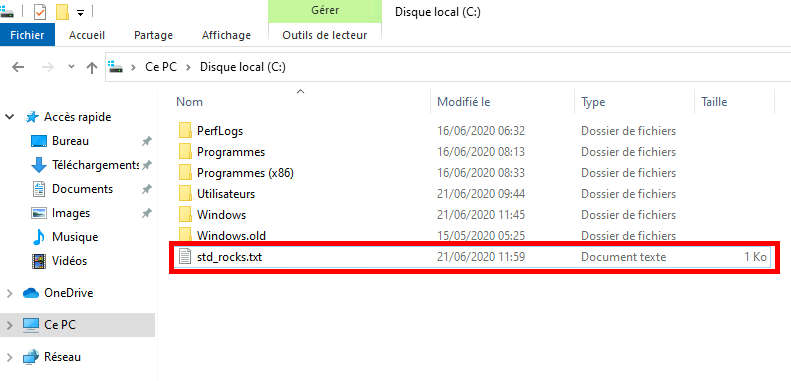Click date 15/05/2020 05:25
The height and width of the screenshot is (381, 791).
(481, 236)
